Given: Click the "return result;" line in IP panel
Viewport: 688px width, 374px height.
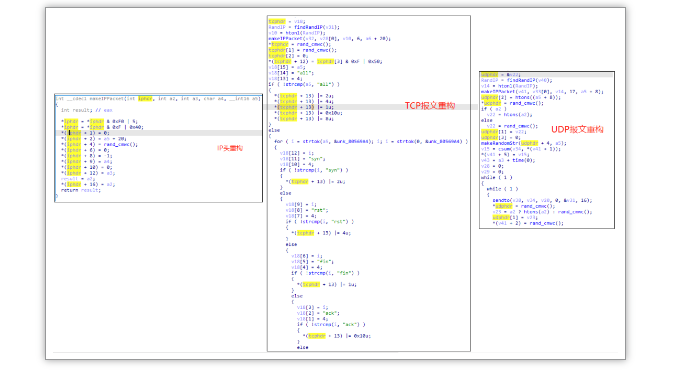Looking at the screenshot, I should click(x=81, y=190).
